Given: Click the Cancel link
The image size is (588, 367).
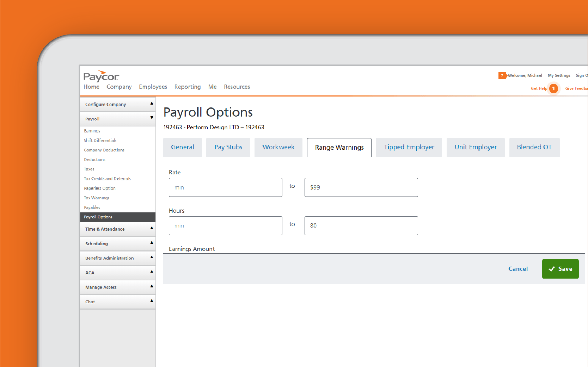Looking at the screenshot, I should [518, 269].
